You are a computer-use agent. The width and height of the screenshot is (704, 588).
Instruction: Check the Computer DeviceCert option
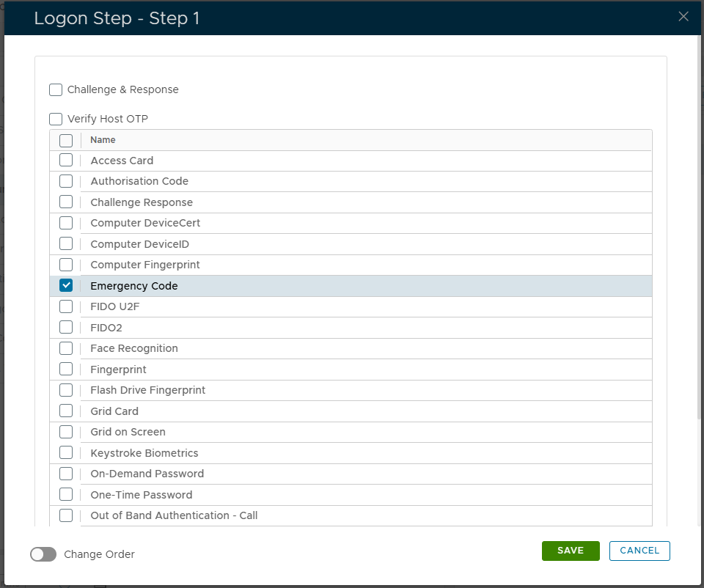pos(66,223)
